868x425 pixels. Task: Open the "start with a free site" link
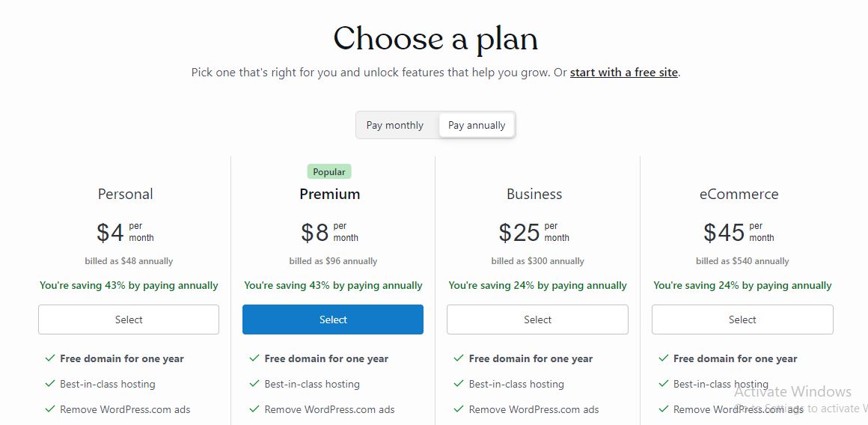point(623,73)
